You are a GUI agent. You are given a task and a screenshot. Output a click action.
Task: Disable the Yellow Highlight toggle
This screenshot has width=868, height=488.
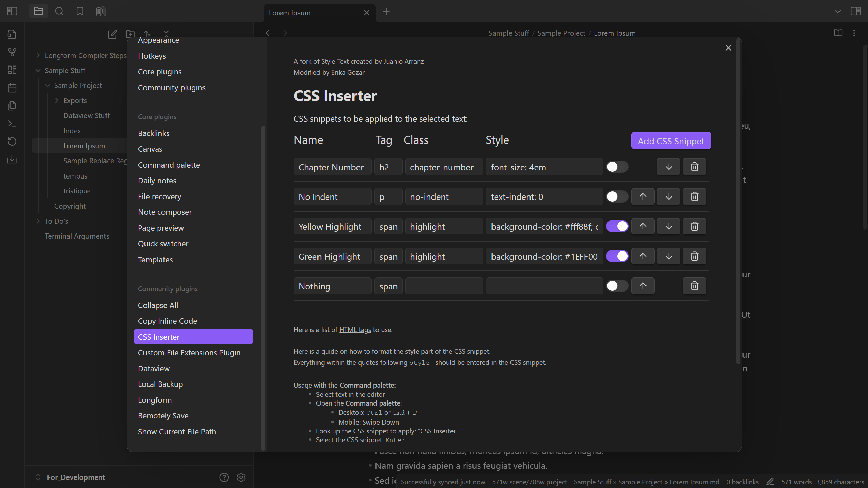coord(617,226)
